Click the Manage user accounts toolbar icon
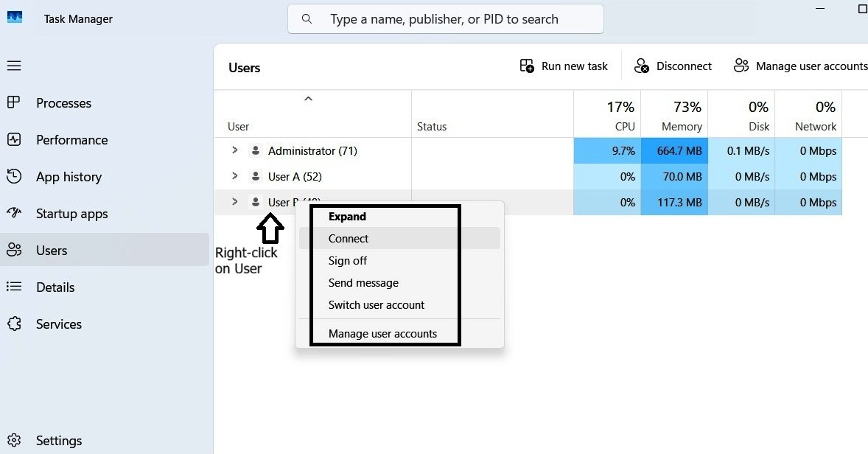 (x=741, y=66)
